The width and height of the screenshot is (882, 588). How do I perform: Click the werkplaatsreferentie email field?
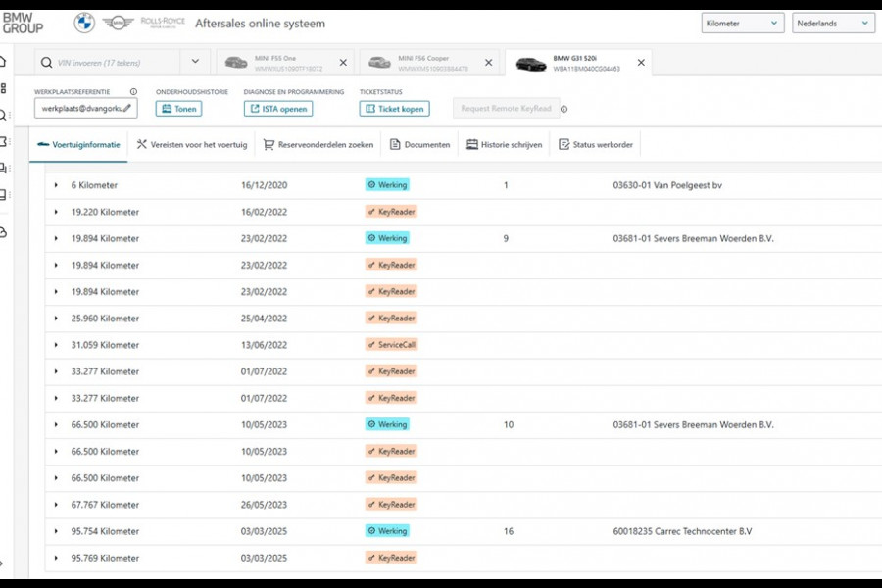point(86,109)
